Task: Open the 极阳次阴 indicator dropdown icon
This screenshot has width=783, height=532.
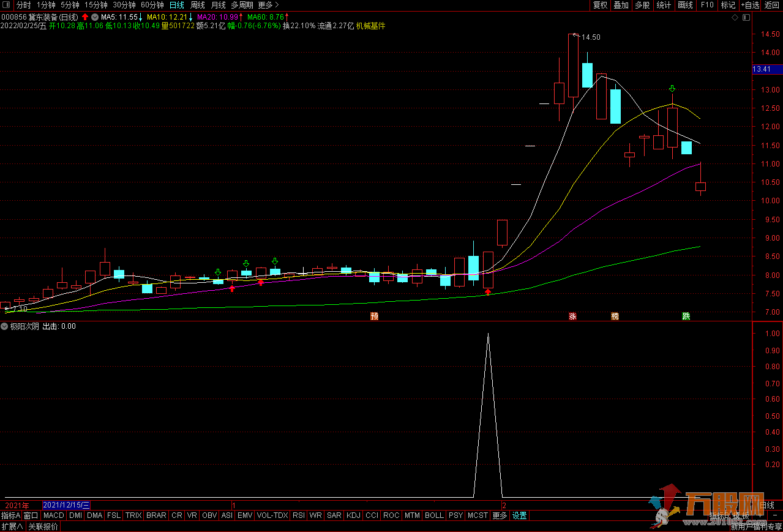Action: (x=5, y=326)
